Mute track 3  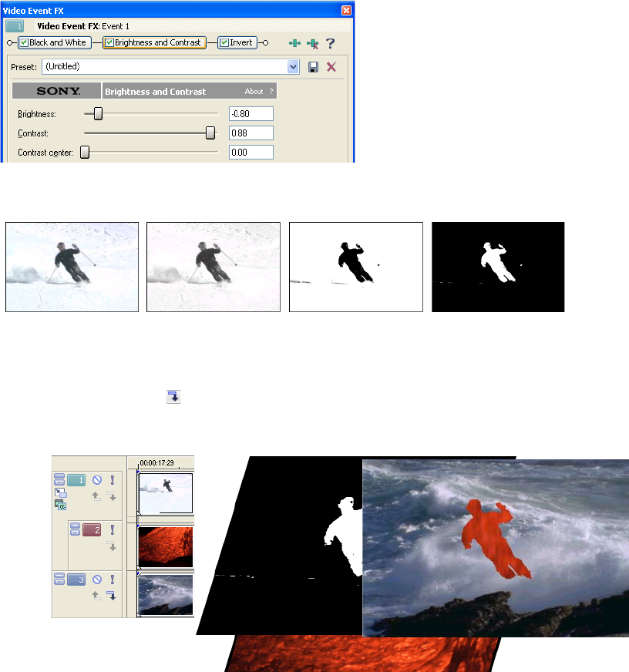click(97, 580)
